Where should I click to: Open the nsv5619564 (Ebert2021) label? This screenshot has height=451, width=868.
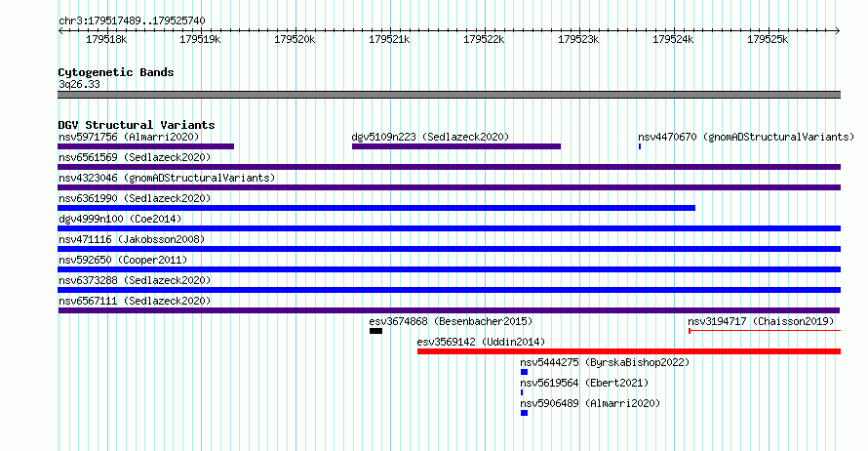(584, 383)
